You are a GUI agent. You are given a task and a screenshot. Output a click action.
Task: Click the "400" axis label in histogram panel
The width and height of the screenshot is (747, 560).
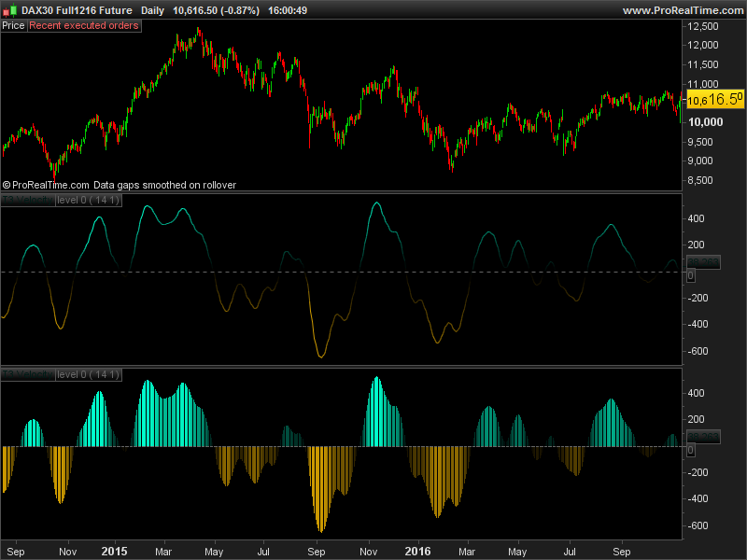696,393
